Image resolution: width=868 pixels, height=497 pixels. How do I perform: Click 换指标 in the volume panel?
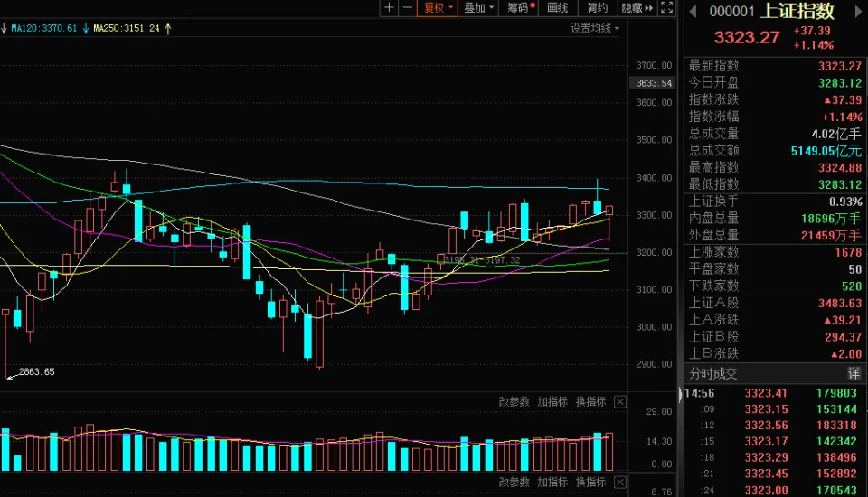[x=590, y=402]
